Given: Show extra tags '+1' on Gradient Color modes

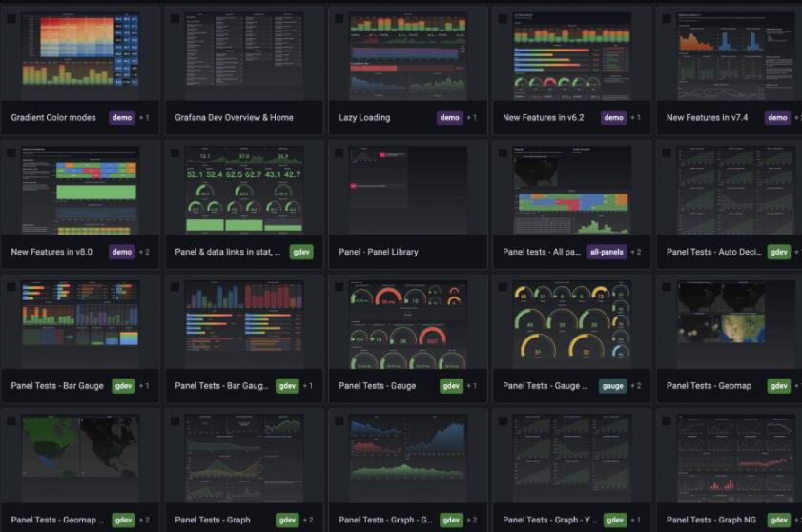Looking at the screenshot, I should 144,117.
